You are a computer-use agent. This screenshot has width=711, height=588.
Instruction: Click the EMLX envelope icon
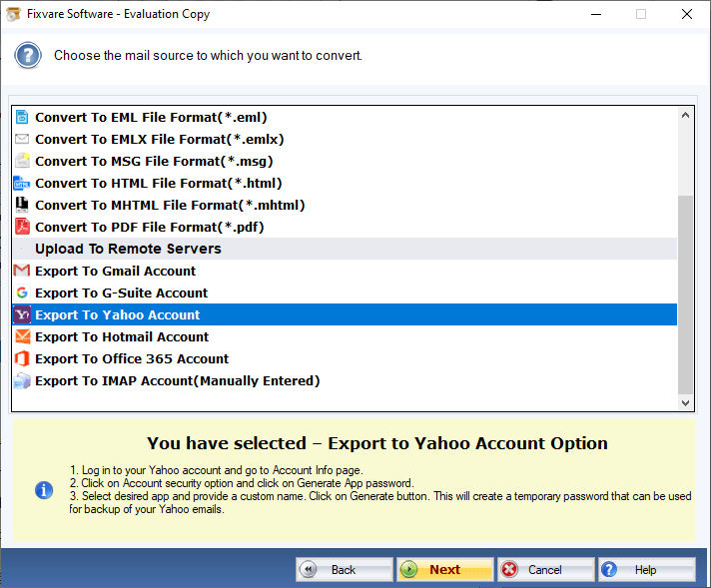pos(22,139)
